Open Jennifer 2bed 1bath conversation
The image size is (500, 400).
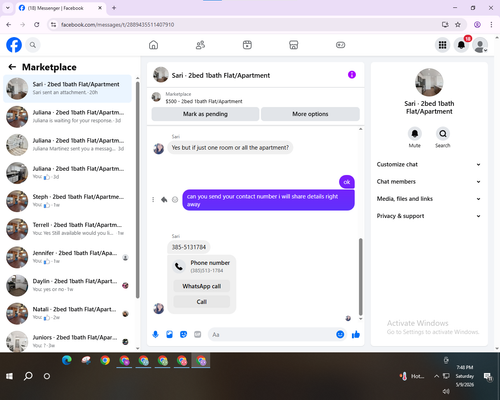click(67, 257)
